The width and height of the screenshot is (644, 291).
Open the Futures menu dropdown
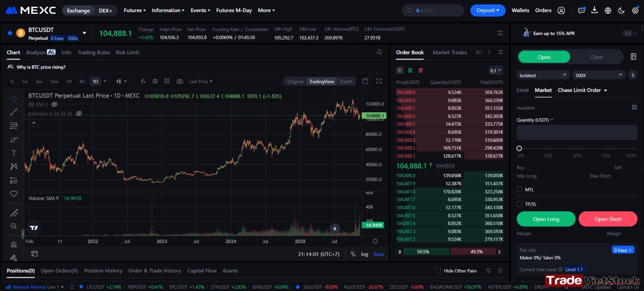point(135,10)
